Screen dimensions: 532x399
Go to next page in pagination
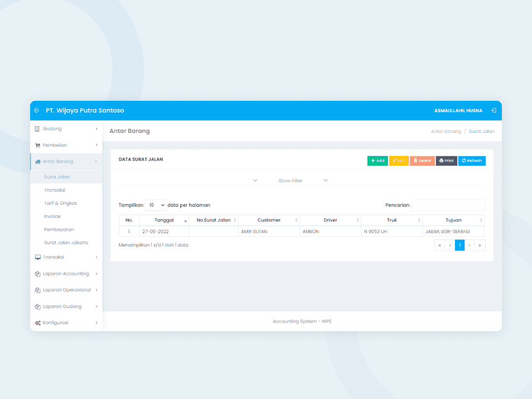pyautogui.click(x=470, y=245)
